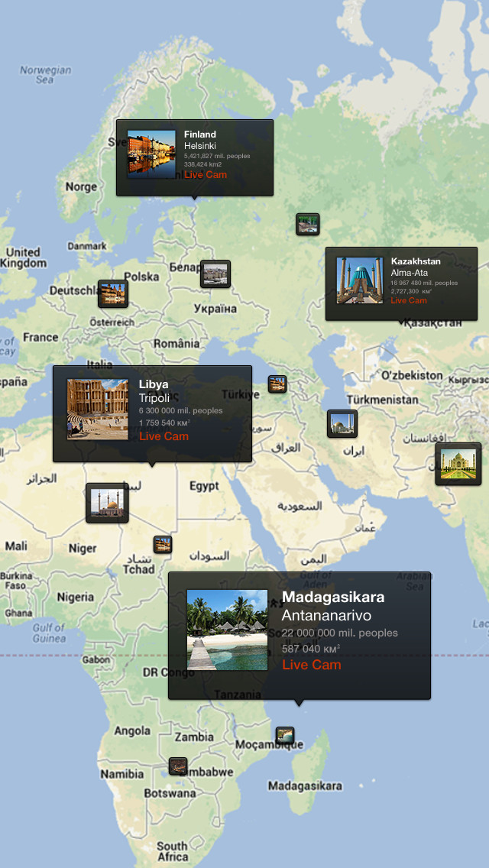Click the Alma-Ata city name
Screen dimensions: 489x868
pyautogui.click(x=410, y=272)
